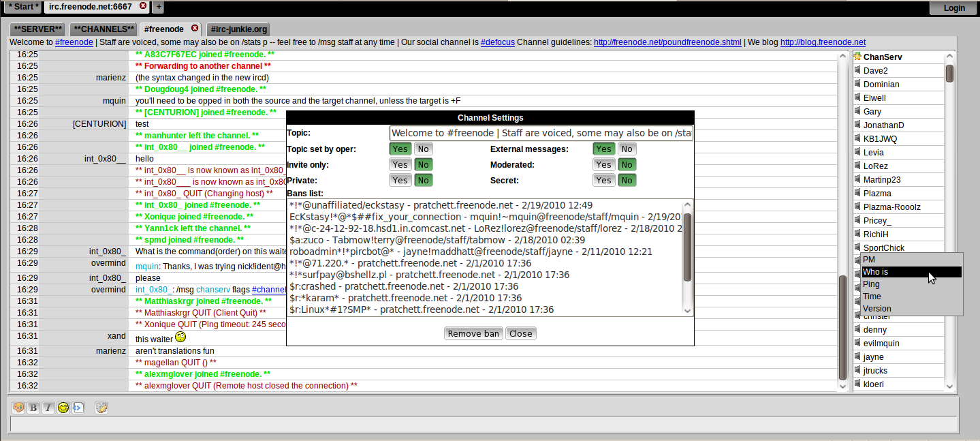Open the blog.freenode.net link
This screenshot has height=441, width=980.
[823, 42]
